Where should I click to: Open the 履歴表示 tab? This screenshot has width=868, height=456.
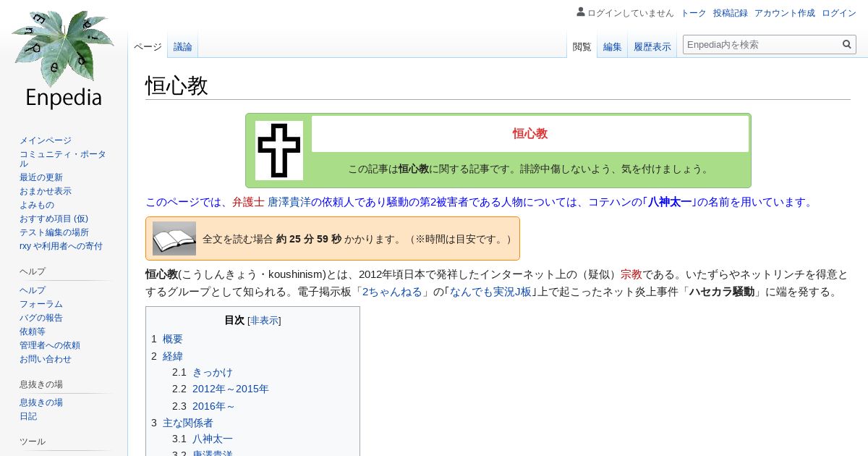652,46
